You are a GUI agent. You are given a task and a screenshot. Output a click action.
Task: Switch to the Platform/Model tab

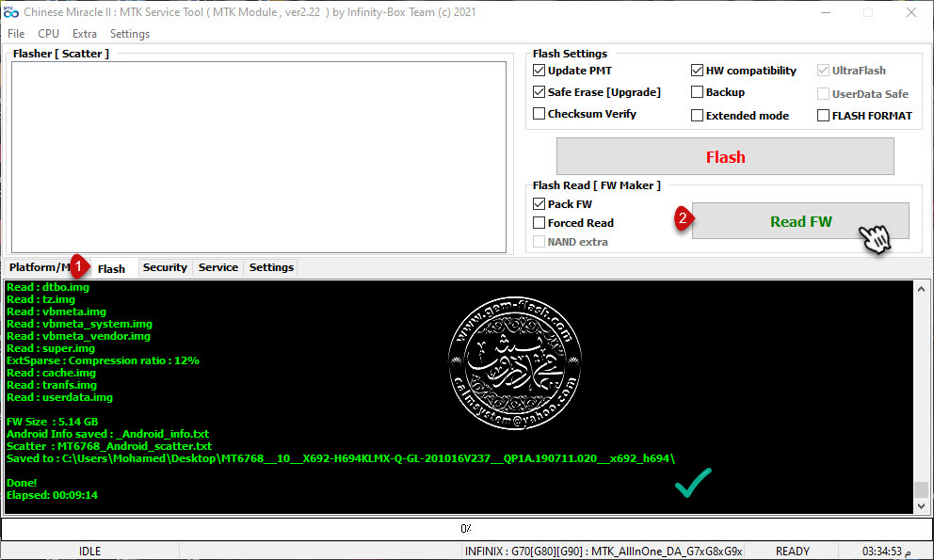(x=40, y=267)
